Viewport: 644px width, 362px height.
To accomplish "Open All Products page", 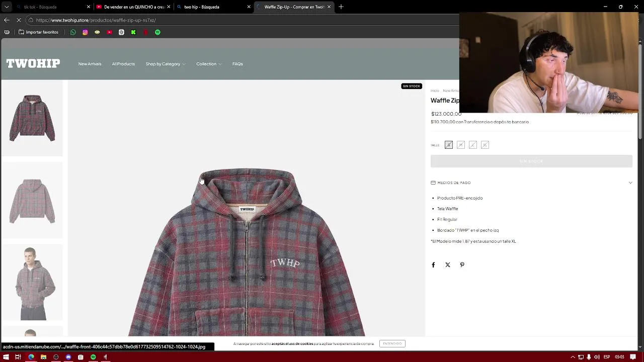I will coord(123,64).
